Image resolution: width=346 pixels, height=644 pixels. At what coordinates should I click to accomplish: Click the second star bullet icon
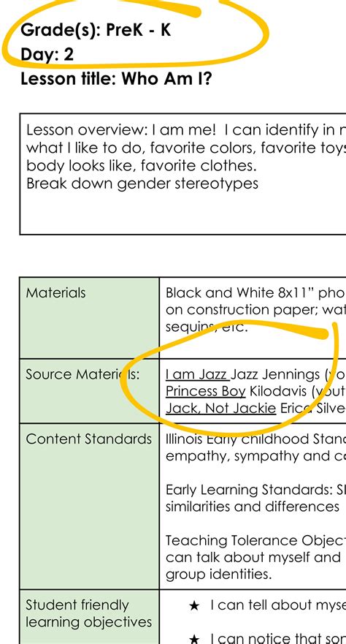(x=194, y=639)
